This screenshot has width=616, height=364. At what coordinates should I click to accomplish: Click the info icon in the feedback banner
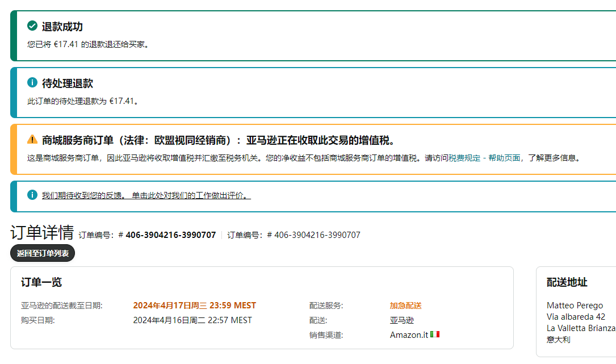[32, 195]
